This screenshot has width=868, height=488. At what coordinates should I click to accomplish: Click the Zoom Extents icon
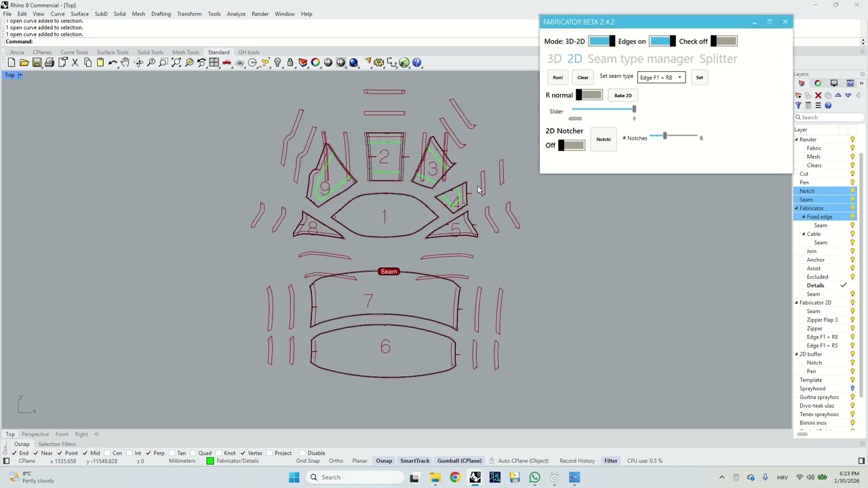coord(176,62)
